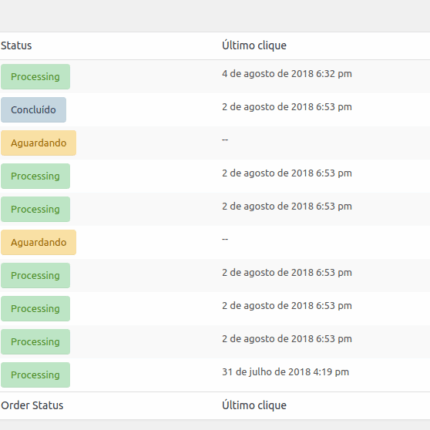Screen dimensions: 430x430
Task: Sort by the top Último clique header
Action: click(x=254, y=46)
